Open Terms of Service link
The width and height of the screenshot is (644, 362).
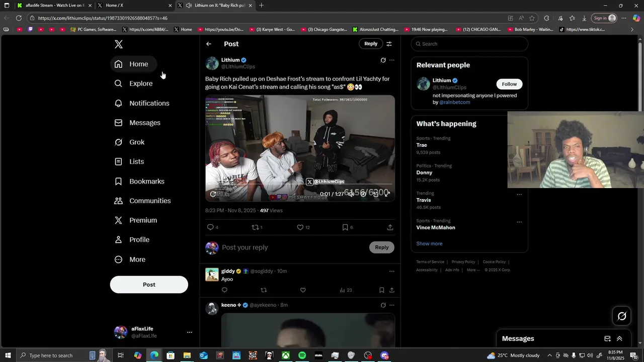point(430,262)
